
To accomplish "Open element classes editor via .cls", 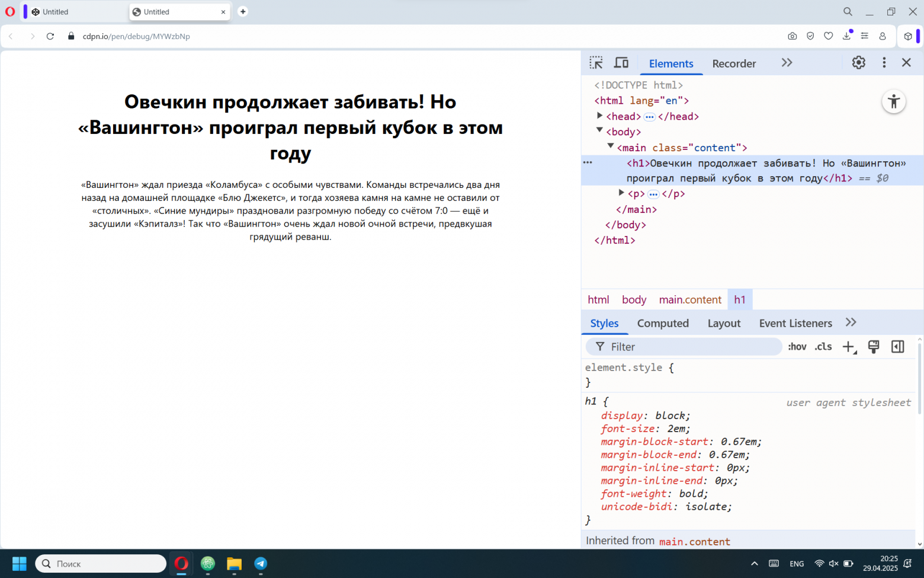I will [x=823, y=346].
